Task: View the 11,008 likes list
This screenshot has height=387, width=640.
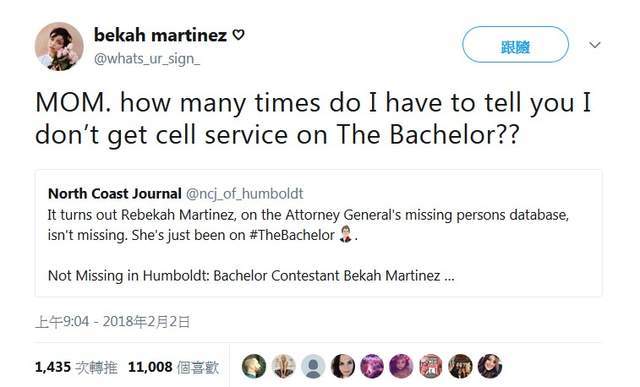Action: (173, 367)
